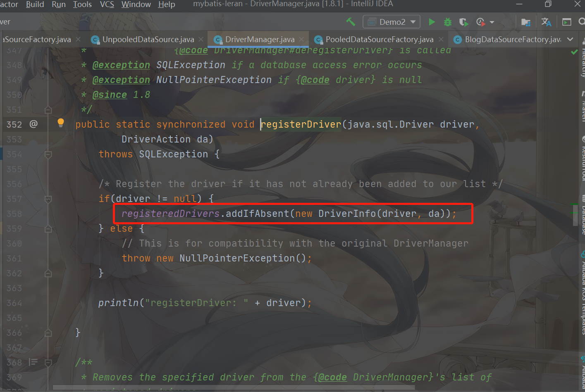Screen dimensions: 585x392
Task: Click the class icon on DriverManager.java tab
Action: click(x=218, y=40)
